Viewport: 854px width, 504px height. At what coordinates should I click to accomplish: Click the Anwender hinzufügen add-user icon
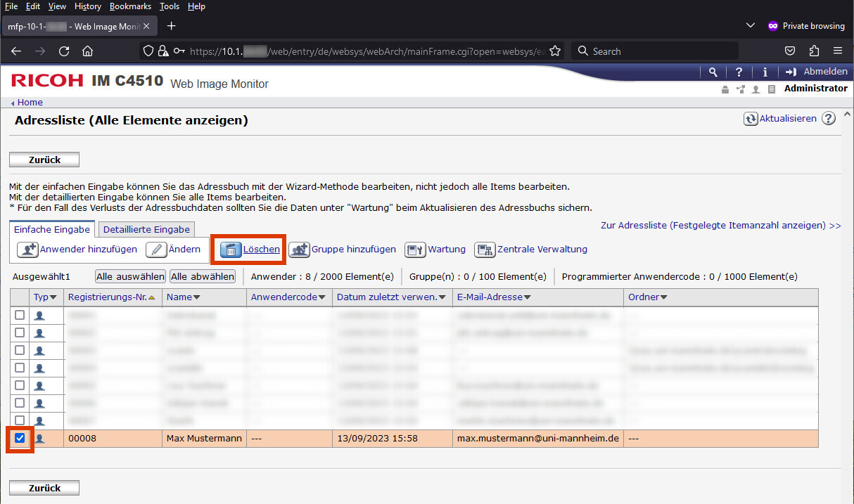coord(27,250)
